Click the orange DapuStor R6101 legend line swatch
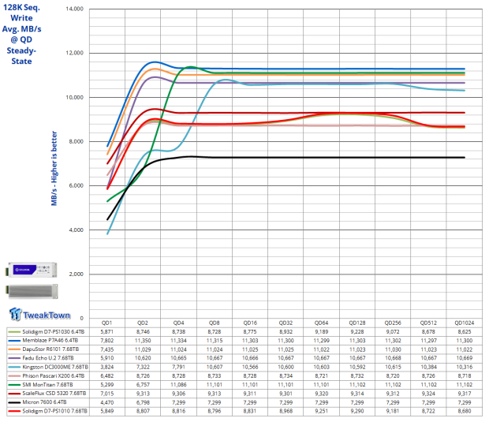This screenshot has height=448, width=489. [14, 349]
